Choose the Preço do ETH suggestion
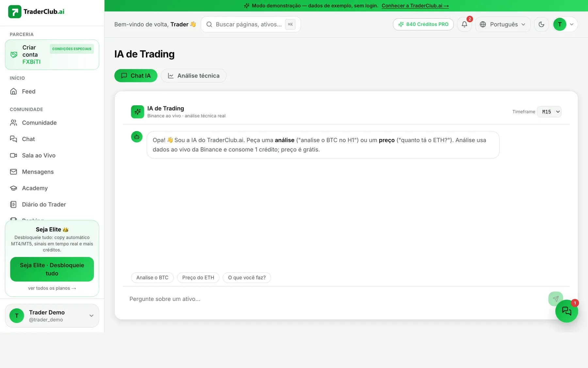 [x=198, y=277]
